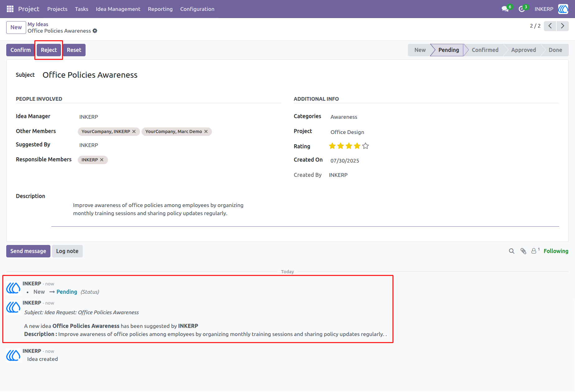Open the Idea Management menu
This screenshot has height=392, width=575.
(x=118, y=9)
